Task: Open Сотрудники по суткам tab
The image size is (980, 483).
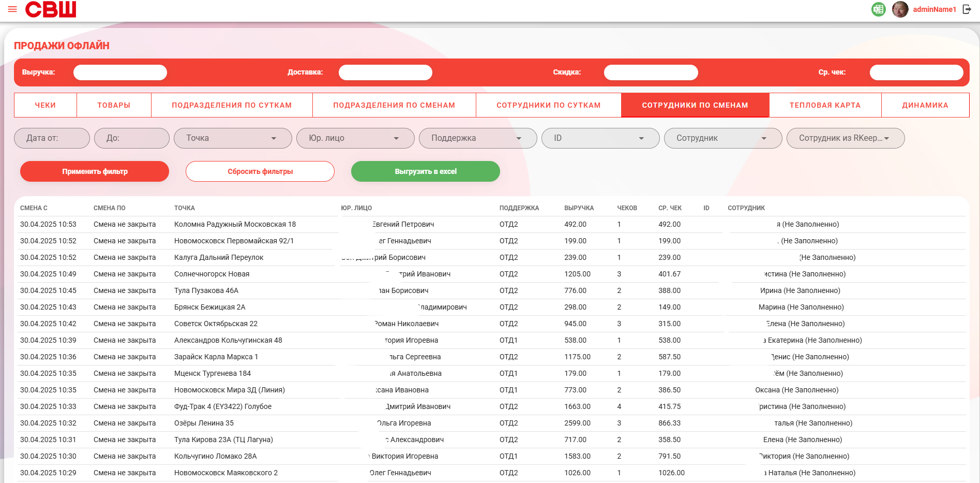Action: click(549, 105)
